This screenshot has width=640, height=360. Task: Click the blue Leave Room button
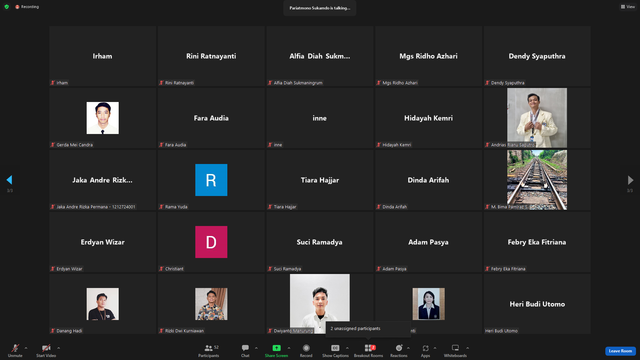point(620,351)
